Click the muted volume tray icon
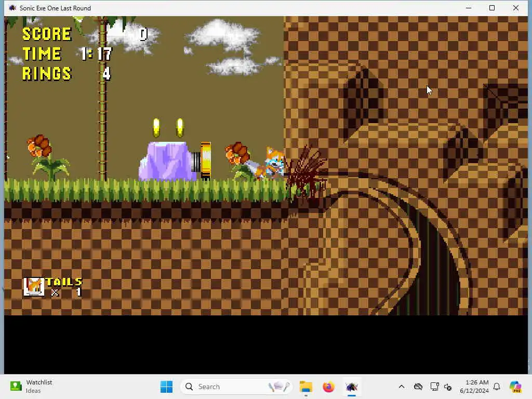The image size is (532, 399). (448, 387)
